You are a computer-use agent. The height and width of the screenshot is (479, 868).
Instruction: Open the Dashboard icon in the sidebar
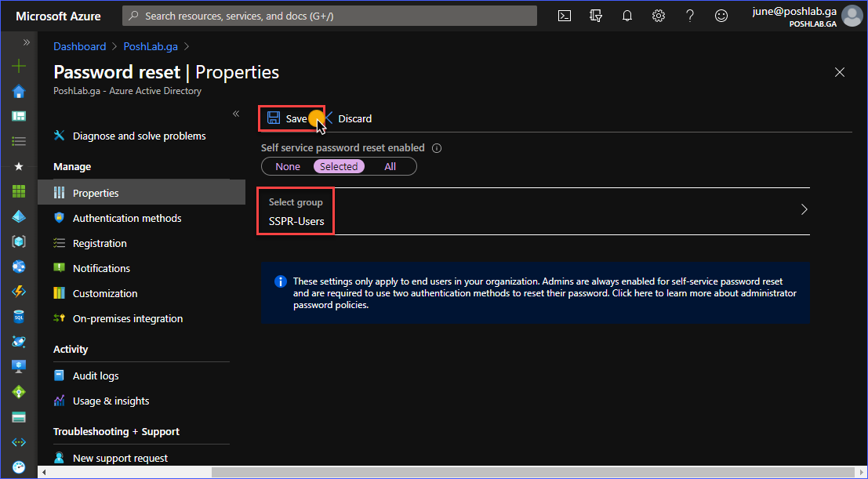point(19,116)
